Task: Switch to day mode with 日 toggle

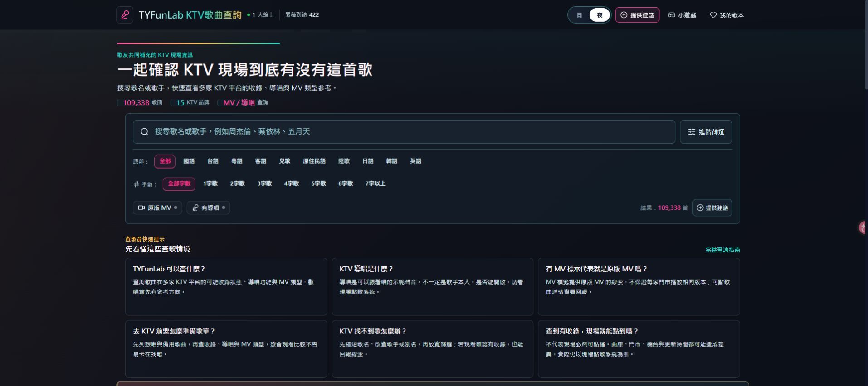Action: [579, 15]
